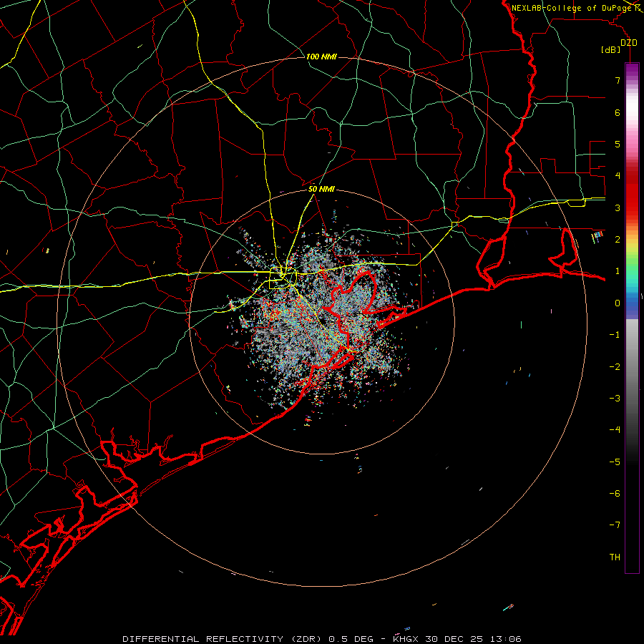Viewport: 644px width, 644px height.
Task: Click the "NEXLAB-College of DuPage" credit text
Action: (x=572, y=8)
